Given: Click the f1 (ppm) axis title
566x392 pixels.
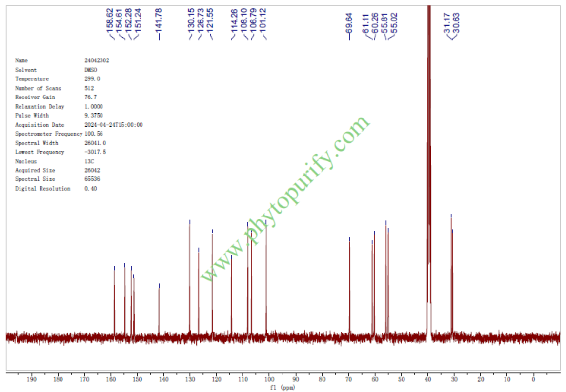Looking at the screenshot, I should coord(283,388).
